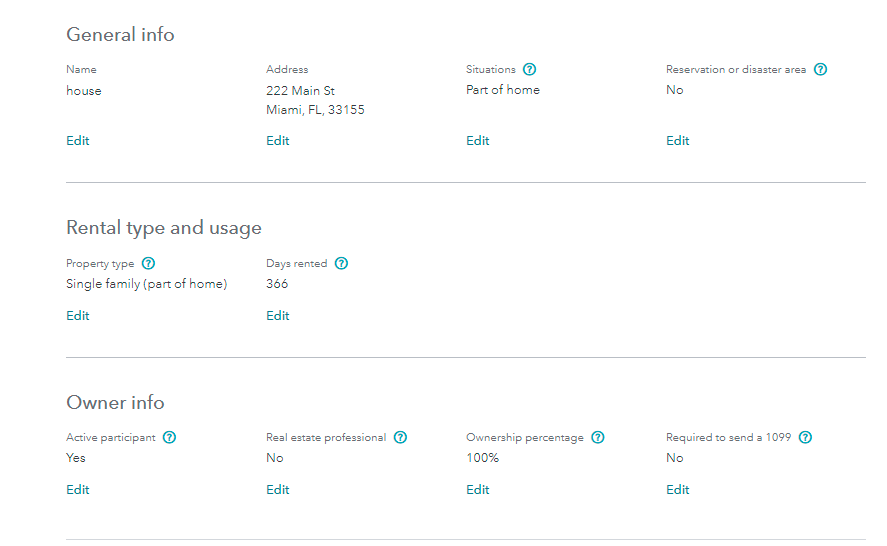Show Ownership percentage help info

tap(598, 438)
